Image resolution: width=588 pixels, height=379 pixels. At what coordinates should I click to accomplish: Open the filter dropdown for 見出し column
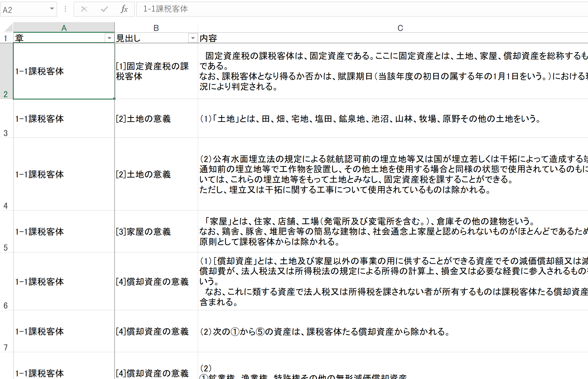click(193, 38)
